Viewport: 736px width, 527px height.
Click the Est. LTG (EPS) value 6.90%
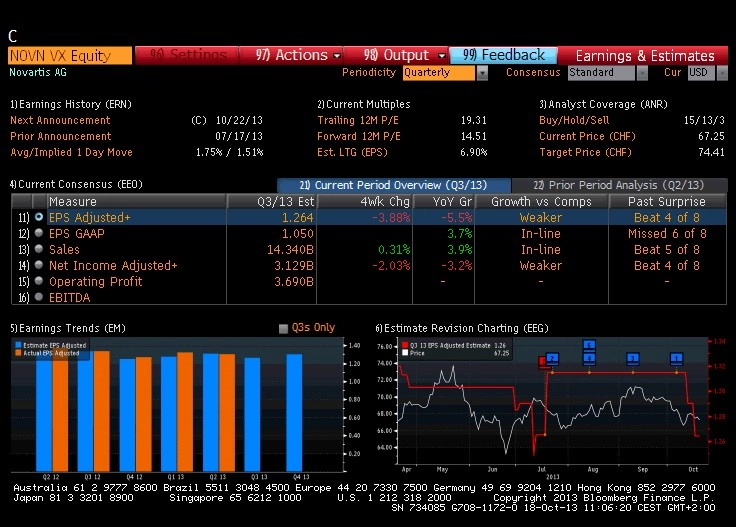(x=473, y=152)
